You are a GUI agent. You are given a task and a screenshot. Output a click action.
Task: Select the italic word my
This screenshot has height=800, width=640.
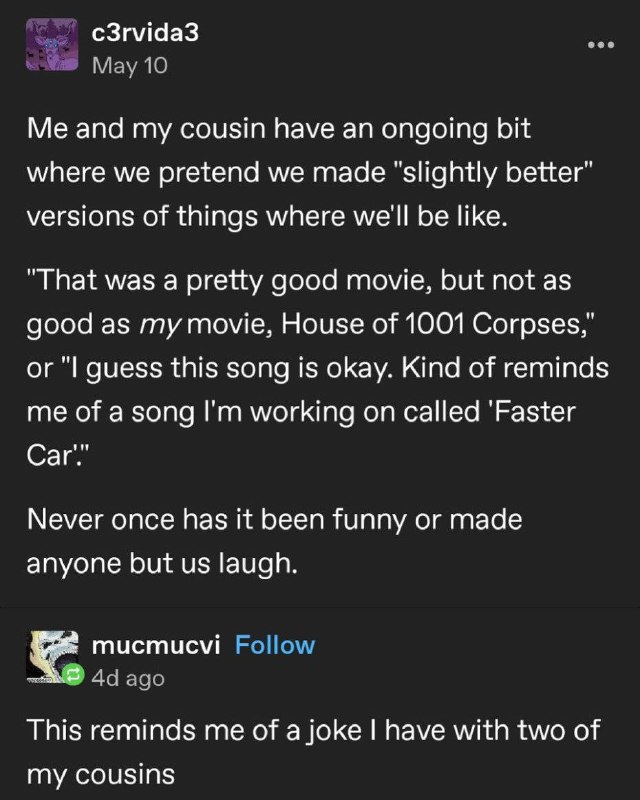click(160, 326)
